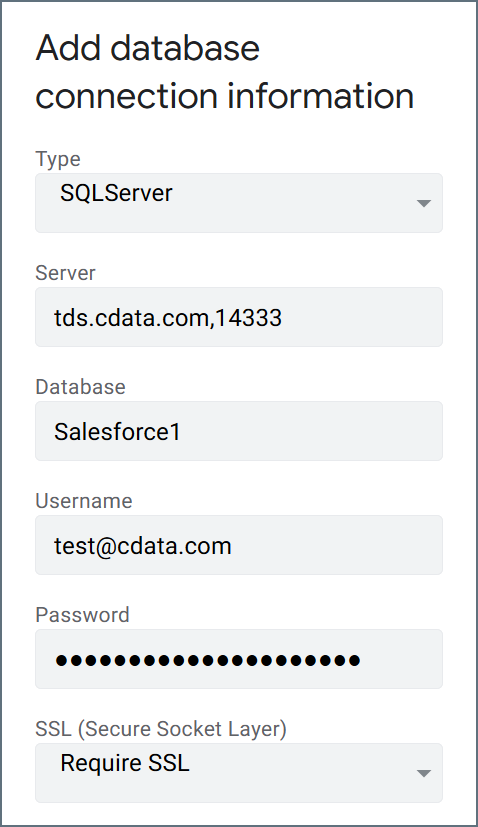Click the 'Password' field label
Viewport: 478px width, 827px height.
82,615
